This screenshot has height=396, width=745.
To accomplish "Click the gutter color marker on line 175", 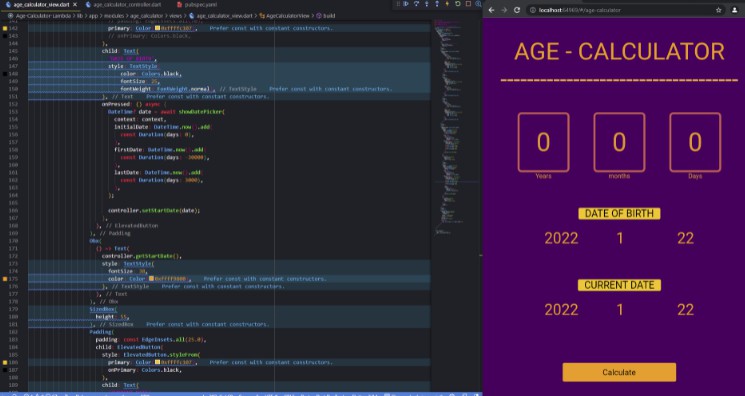I will [x=5, y=279].
